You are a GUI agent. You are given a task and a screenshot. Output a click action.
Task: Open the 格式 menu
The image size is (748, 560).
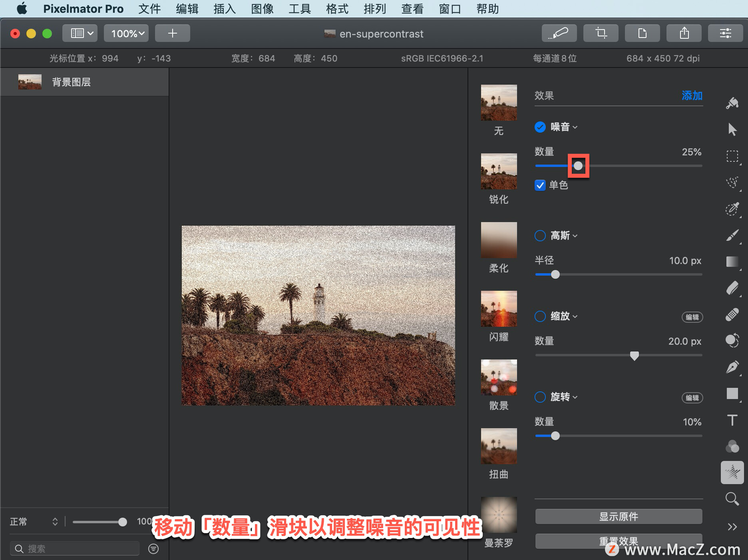(x=337, y=8)
